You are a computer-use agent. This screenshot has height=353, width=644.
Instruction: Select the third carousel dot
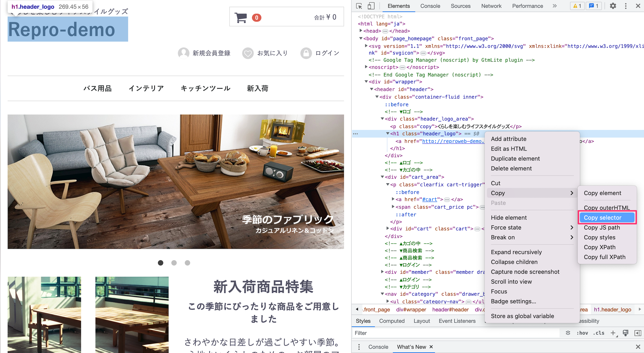tap(187, 263)
